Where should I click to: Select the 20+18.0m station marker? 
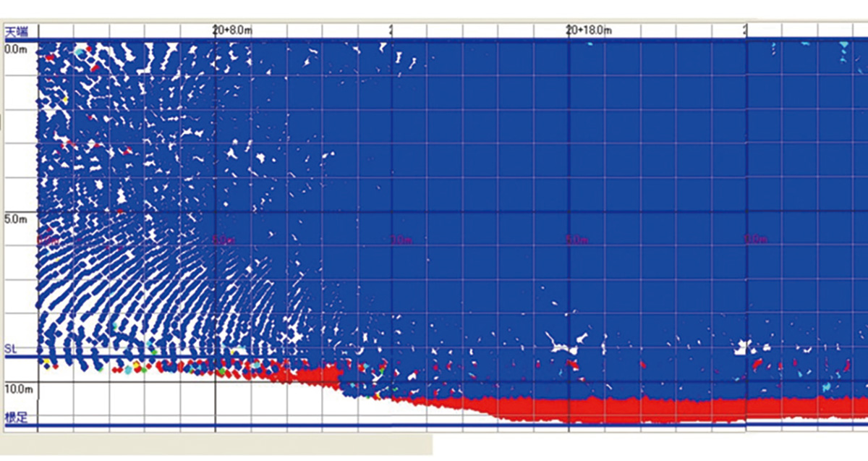(x=590, y=30)
